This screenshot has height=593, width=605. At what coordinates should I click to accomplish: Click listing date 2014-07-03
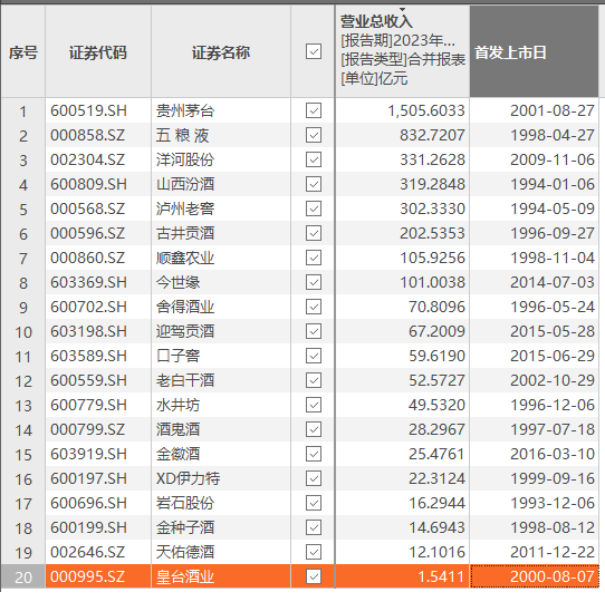point(552,282)
